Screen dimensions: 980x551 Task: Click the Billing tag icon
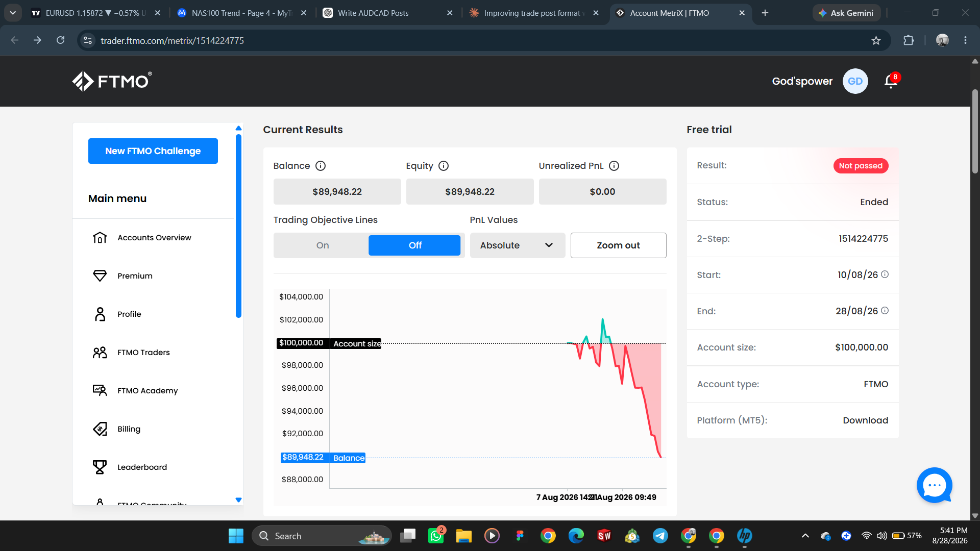click(x=100, y=429)
